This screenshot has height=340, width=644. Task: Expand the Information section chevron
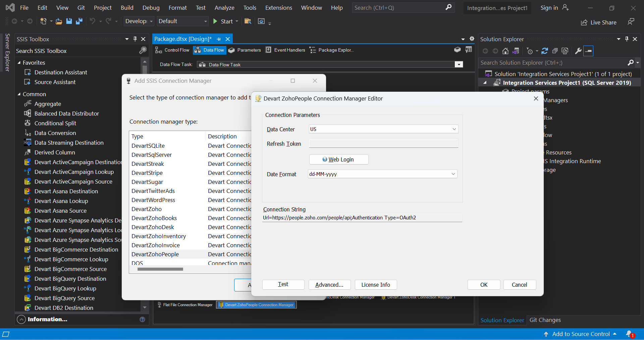21,319
